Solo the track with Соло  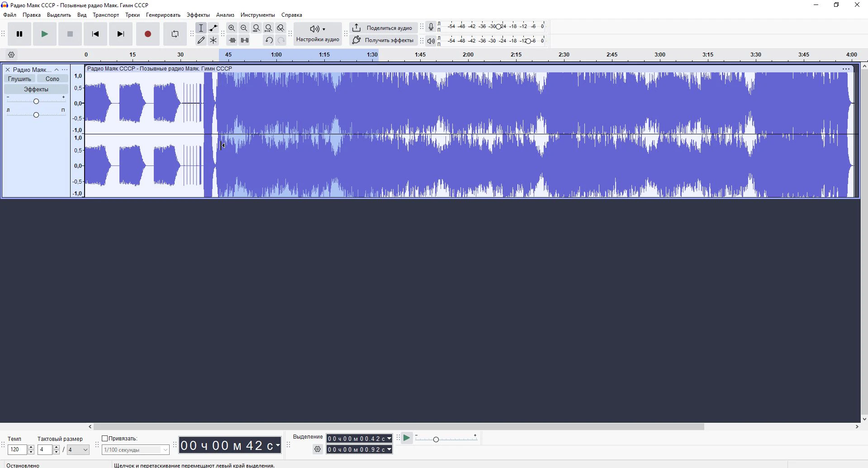(x=52, y=79)
